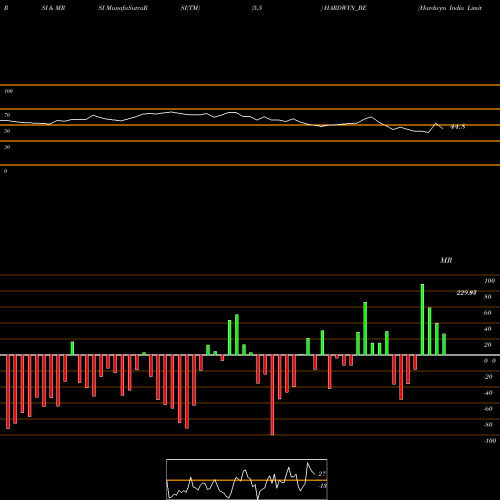Viewport: 500px width, 500px height.
Task: Click the -60 label on MR axis
Action: tap(488, 409)
